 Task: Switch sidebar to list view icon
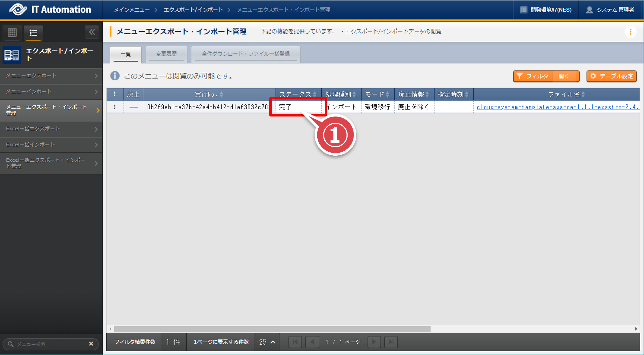(33, 33)
